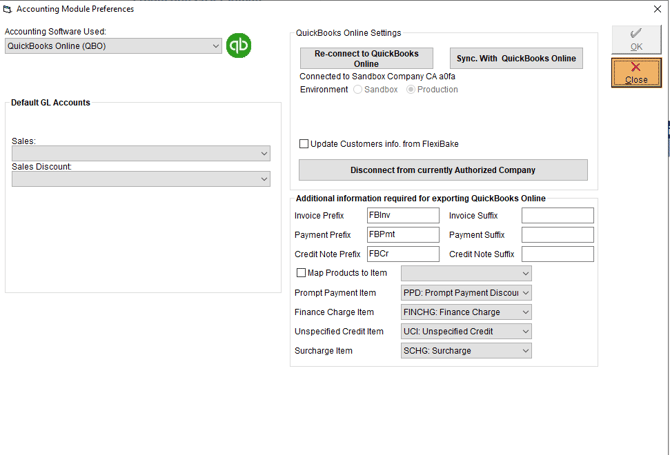Image resolution: width=670 pixels, height=455 pixels.
Task: Click the empty Credit Note Suffix field
Action: pyautogui.click(x=557, y=254)
